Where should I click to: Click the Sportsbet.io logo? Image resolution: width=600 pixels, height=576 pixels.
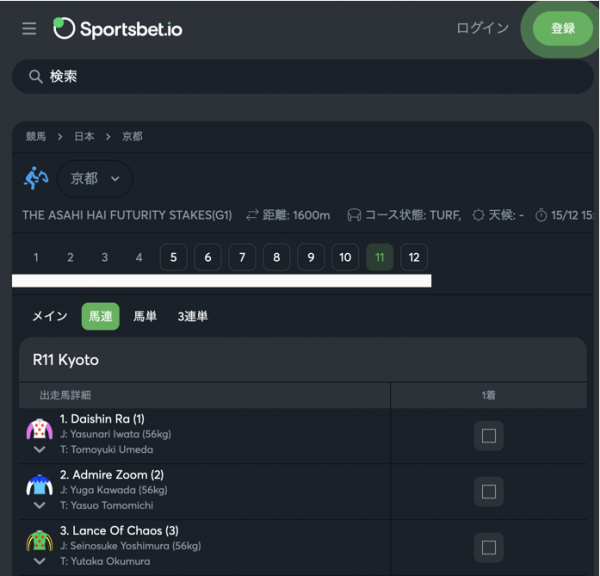[117, 29]
